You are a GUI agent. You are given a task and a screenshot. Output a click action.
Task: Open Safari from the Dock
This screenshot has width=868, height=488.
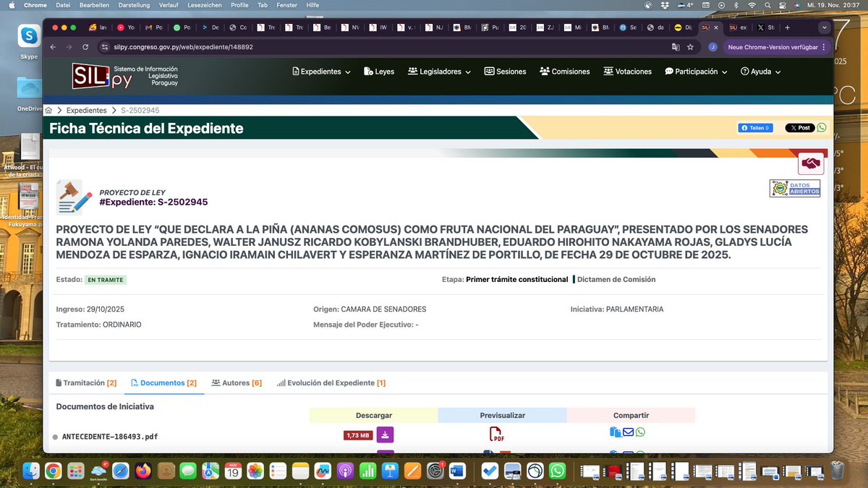coord(121,471)
